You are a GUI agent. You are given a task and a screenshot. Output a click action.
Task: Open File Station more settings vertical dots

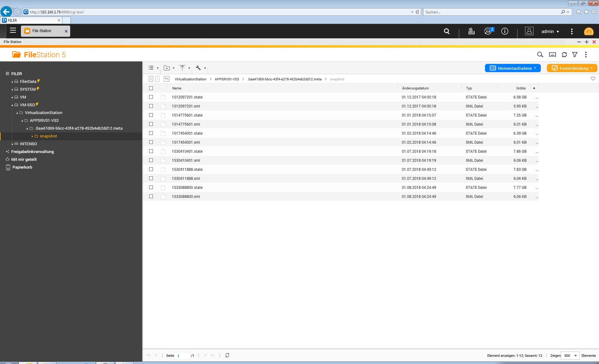[586, 55]
